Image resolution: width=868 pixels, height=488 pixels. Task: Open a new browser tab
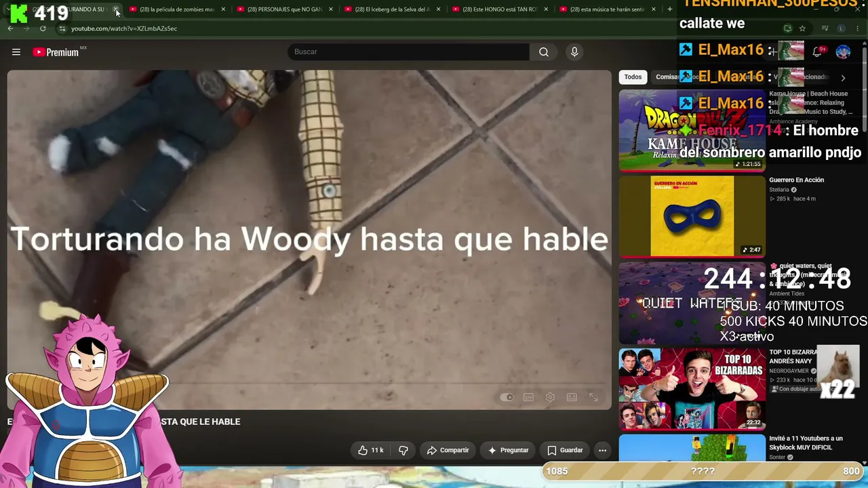coord(670,9)
